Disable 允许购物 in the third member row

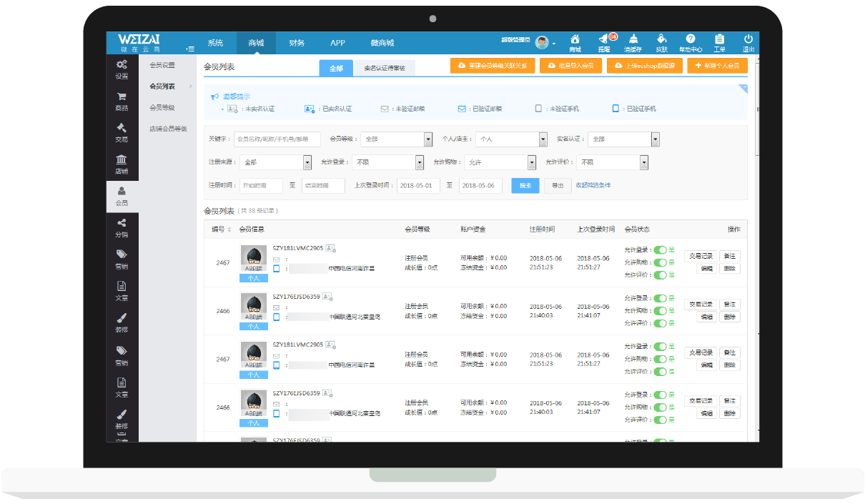660,359
